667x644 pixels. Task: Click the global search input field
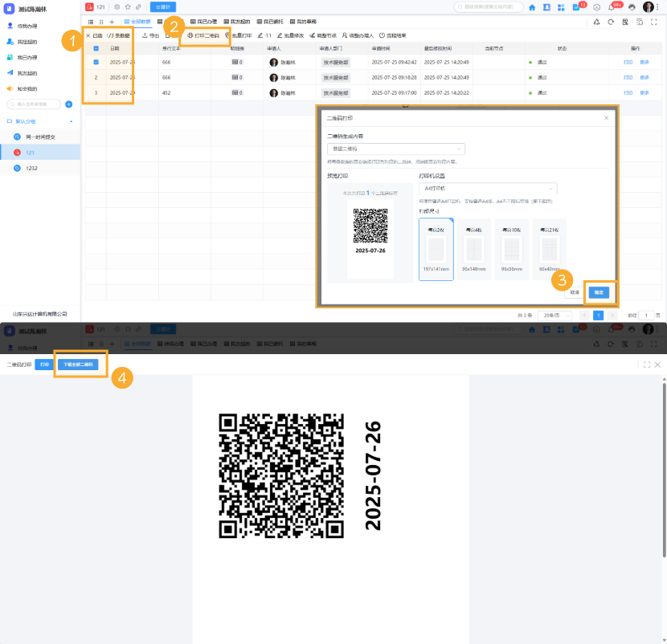489,7
